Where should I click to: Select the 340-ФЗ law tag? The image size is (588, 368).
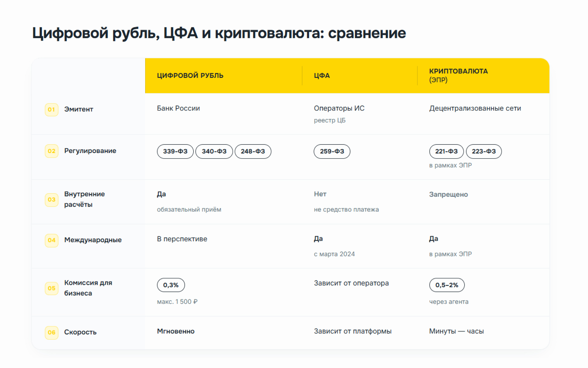tap(214, 151)
